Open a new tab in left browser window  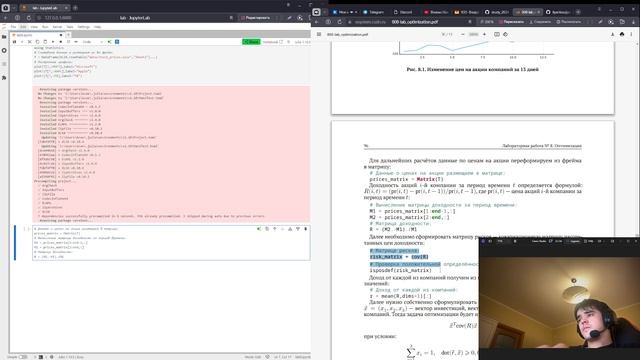[x=75, y=8]
